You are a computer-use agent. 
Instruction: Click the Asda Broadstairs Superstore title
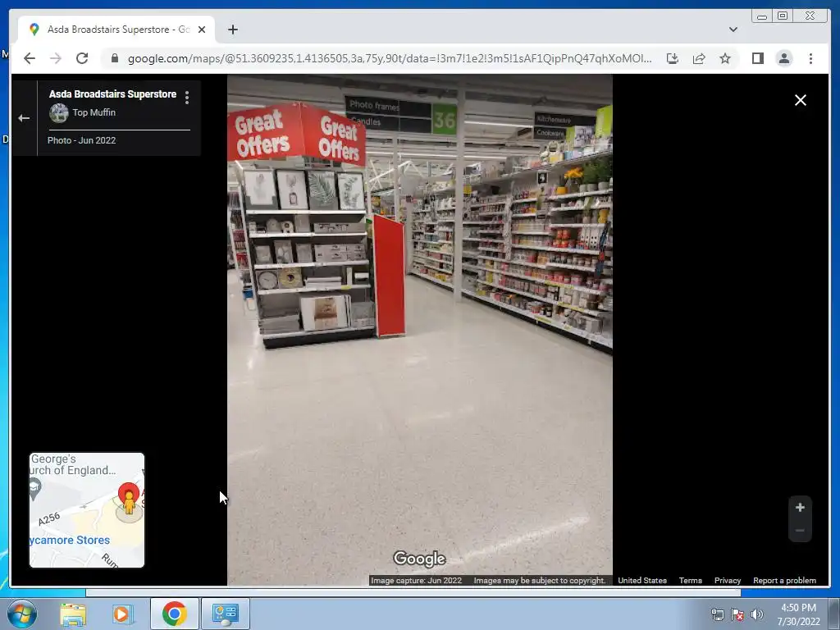112,94
